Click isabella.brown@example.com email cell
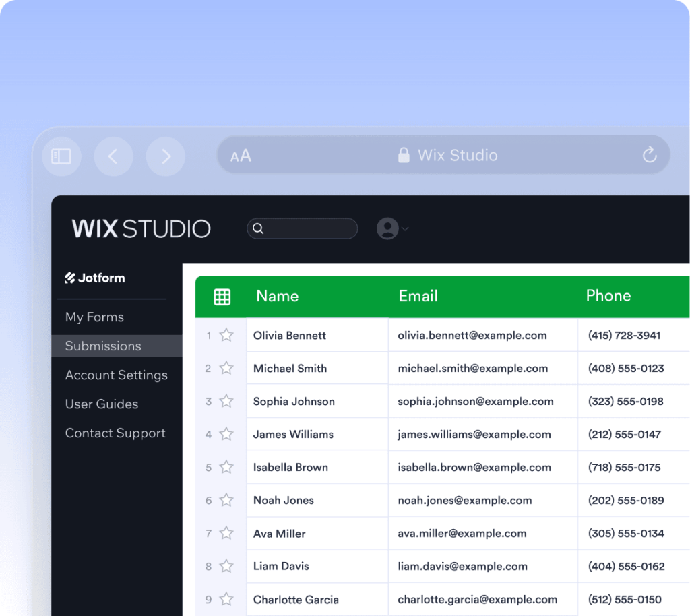This screenshot has height=616, width=690. tap(482, 467)
